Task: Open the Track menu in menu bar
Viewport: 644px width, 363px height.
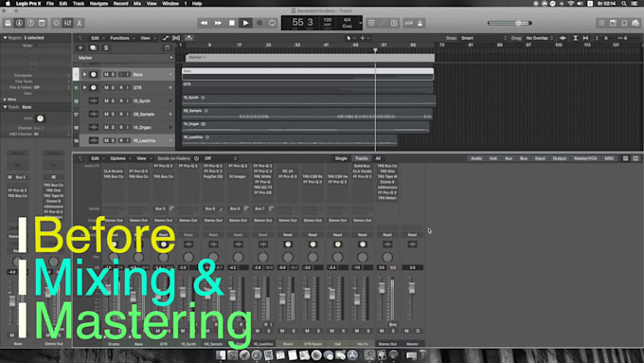Action: 79,3
